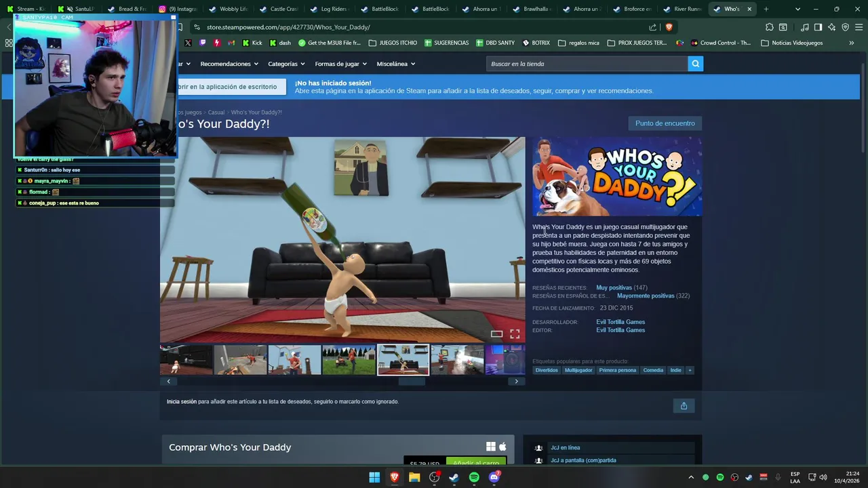Open the dash bookmark
Viewport: 868px width, 488px height.
pyautogui.click(x=280, y=43)
